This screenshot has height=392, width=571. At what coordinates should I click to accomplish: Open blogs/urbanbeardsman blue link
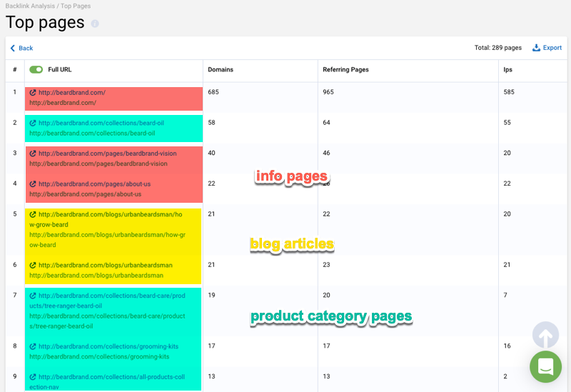(x=106, y=265)
